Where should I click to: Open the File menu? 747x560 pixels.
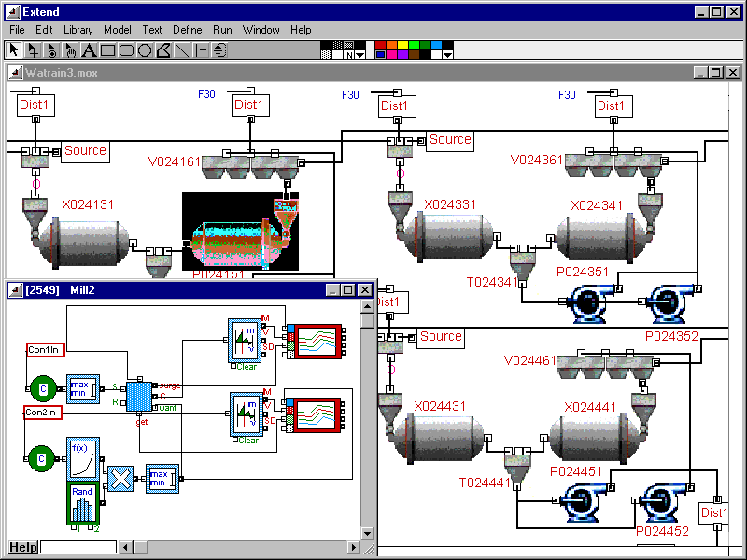17,30
